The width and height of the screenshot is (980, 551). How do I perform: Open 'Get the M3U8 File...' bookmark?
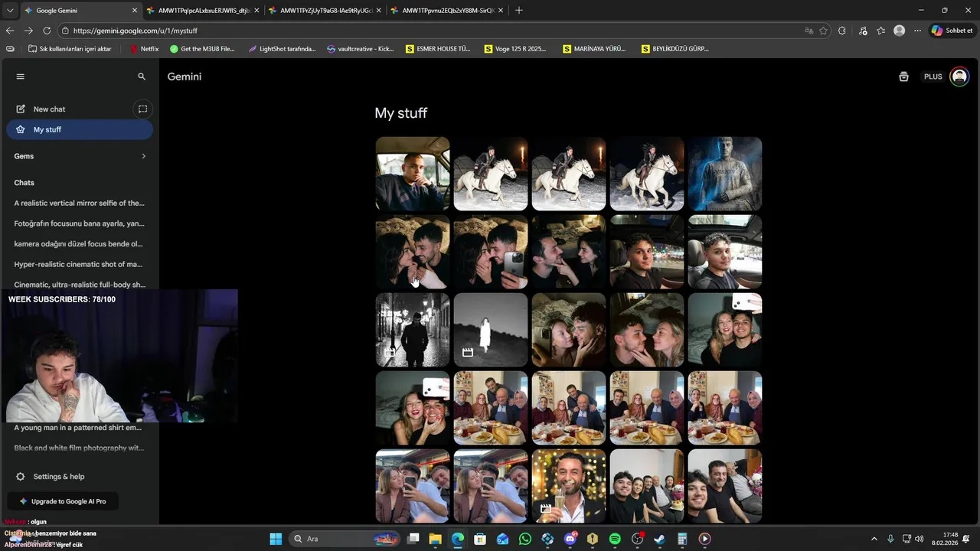click(x=202, y=49)
